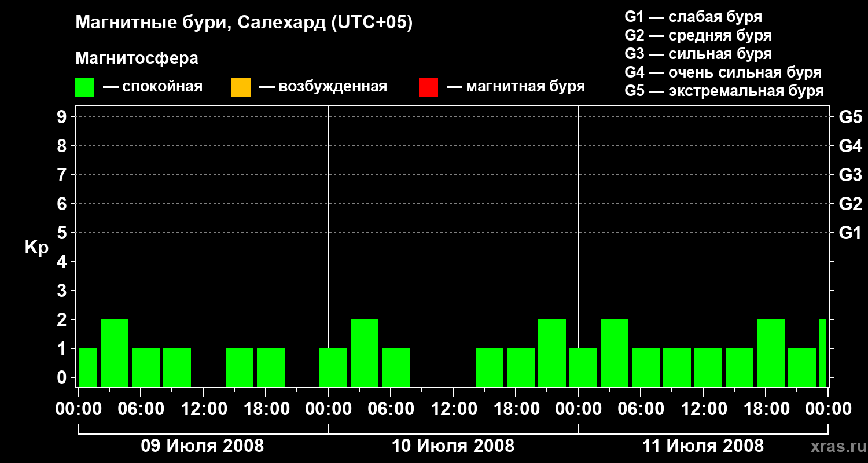Click the Kp 1 bar, 09 Июля 05:00–08:00
The height and width of the screenshot is (463, 868).
[146, 367]
